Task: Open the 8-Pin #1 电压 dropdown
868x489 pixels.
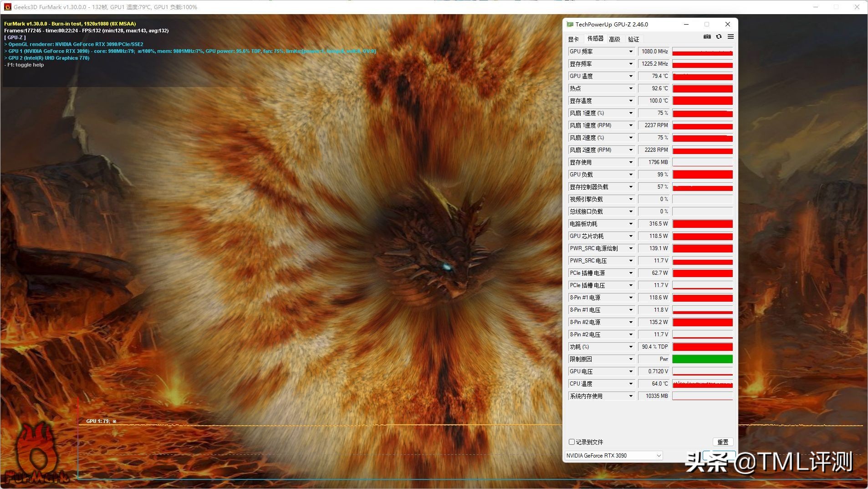Action: (x=631, y=310)
